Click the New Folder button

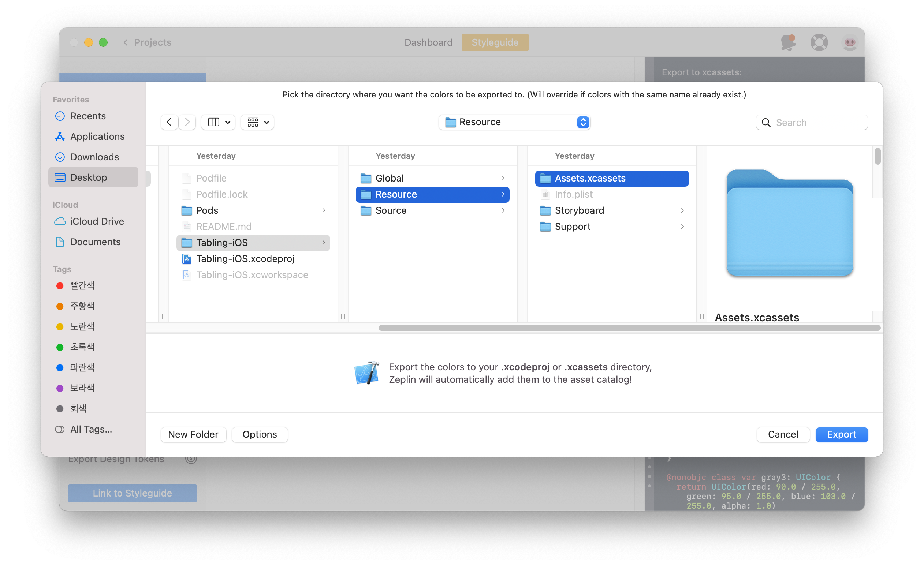(x=193, y=434)
